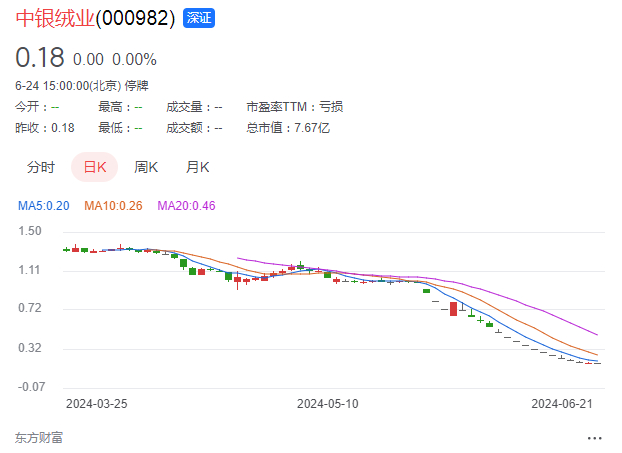Click the 1.11 price axis label
The width and height of the screenshot is (622, 453).
pos(29,270)
